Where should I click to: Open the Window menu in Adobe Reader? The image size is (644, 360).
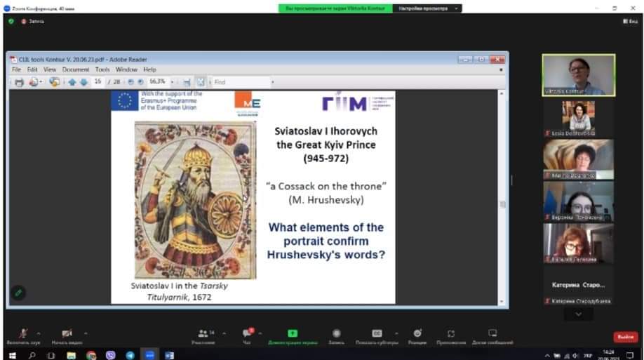coord(126,69)
